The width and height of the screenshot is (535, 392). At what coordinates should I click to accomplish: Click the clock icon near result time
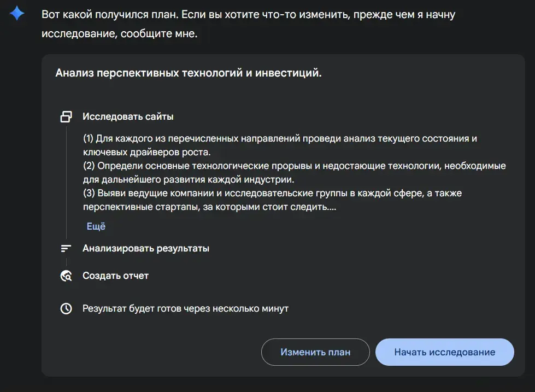[66, 309]
